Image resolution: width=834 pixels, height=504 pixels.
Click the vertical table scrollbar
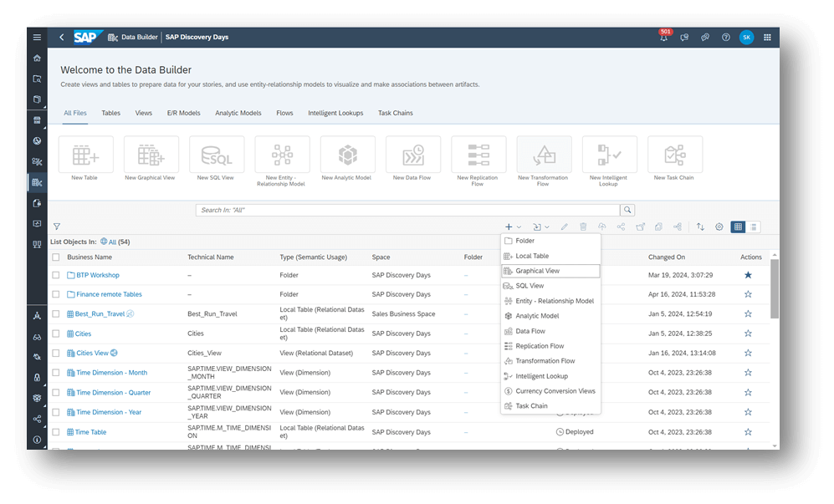point(775,288)
